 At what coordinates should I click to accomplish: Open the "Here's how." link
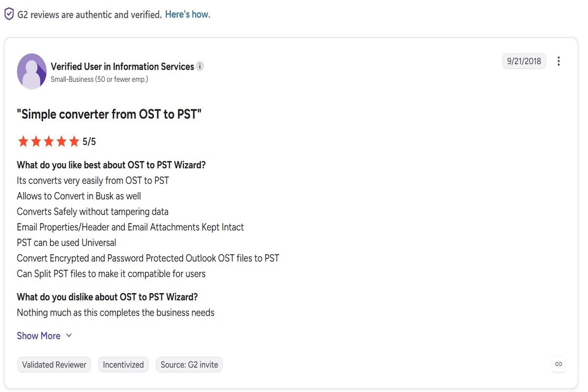pos(188,14)
